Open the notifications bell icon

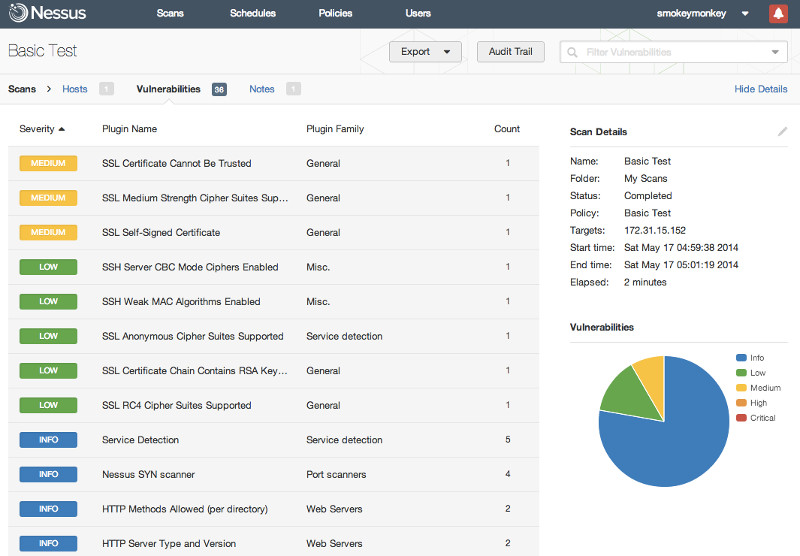pyautogui.click(x=778, y=13)
